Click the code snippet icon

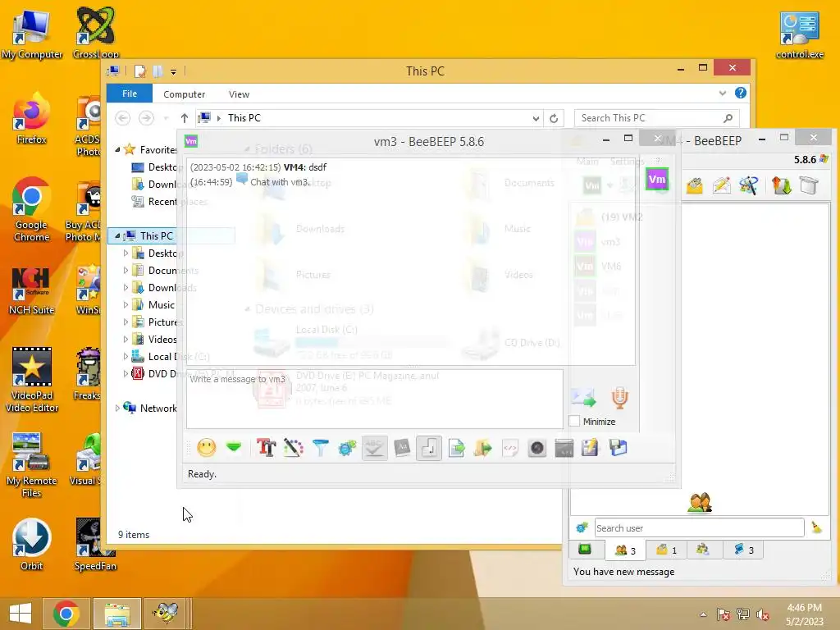(510, 448)
